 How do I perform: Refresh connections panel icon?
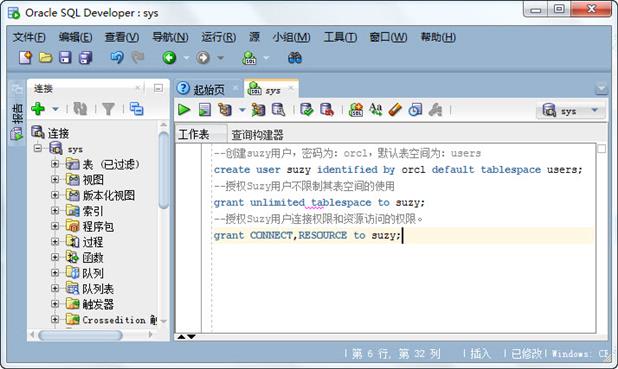tap(80, 109)
